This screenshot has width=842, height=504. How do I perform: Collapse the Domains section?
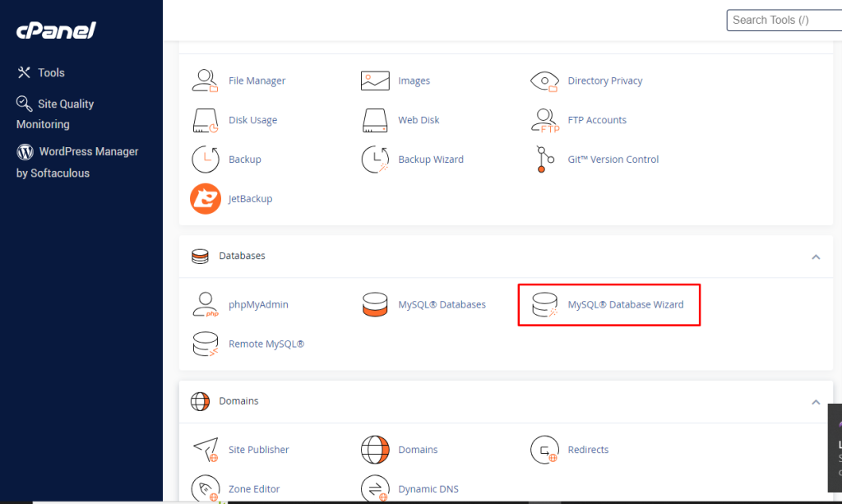pos(816,402)
